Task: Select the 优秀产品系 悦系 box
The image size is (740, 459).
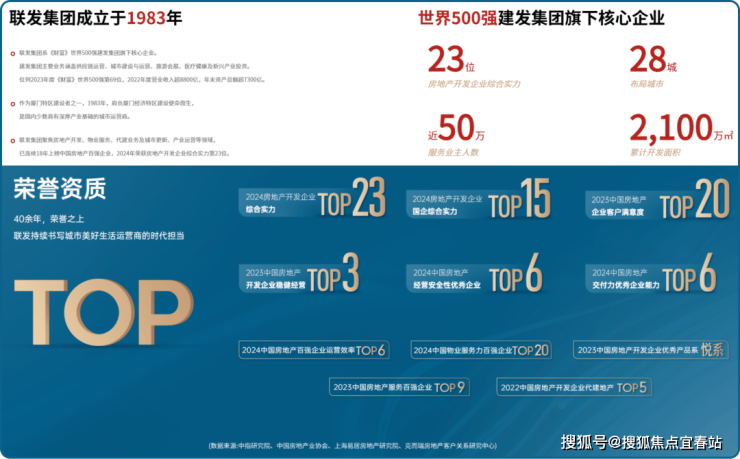Action: [651, 350]
